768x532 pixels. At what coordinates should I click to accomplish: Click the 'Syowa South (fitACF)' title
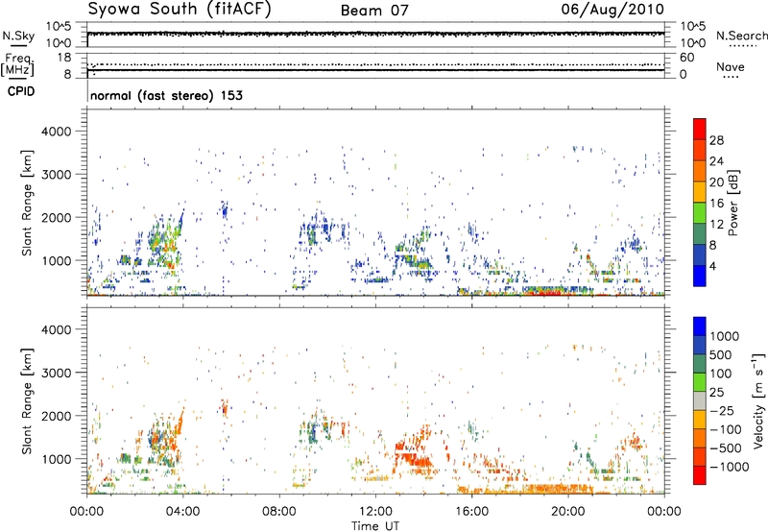click(x=179, y=9)
